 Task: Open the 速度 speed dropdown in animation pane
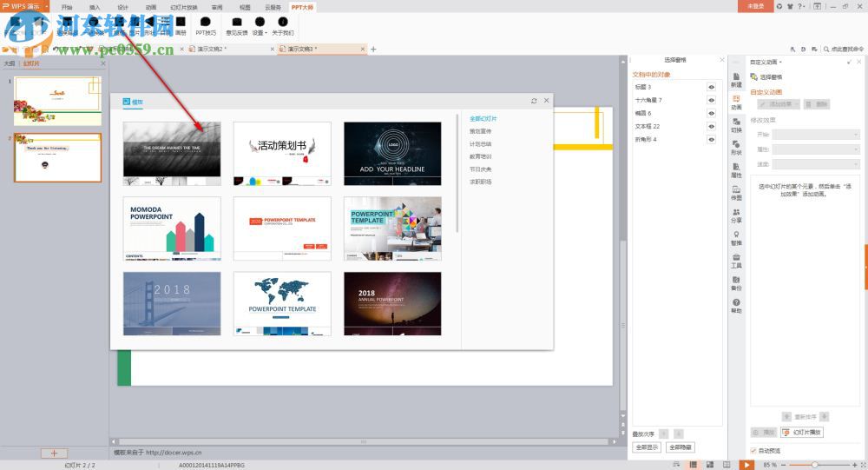815,164
